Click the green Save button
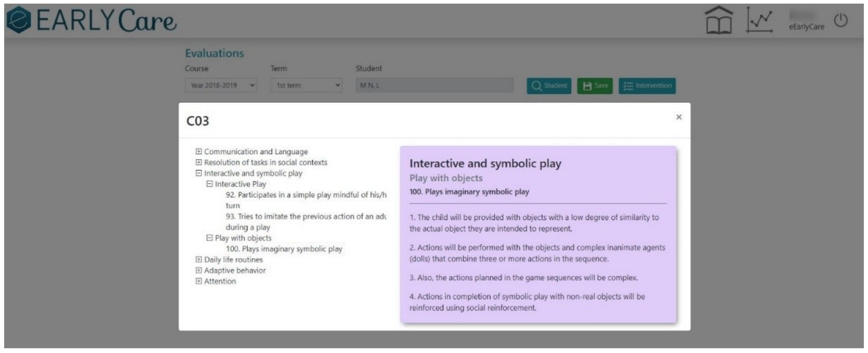Screen dimensions: 868x353 coord(595,85)
